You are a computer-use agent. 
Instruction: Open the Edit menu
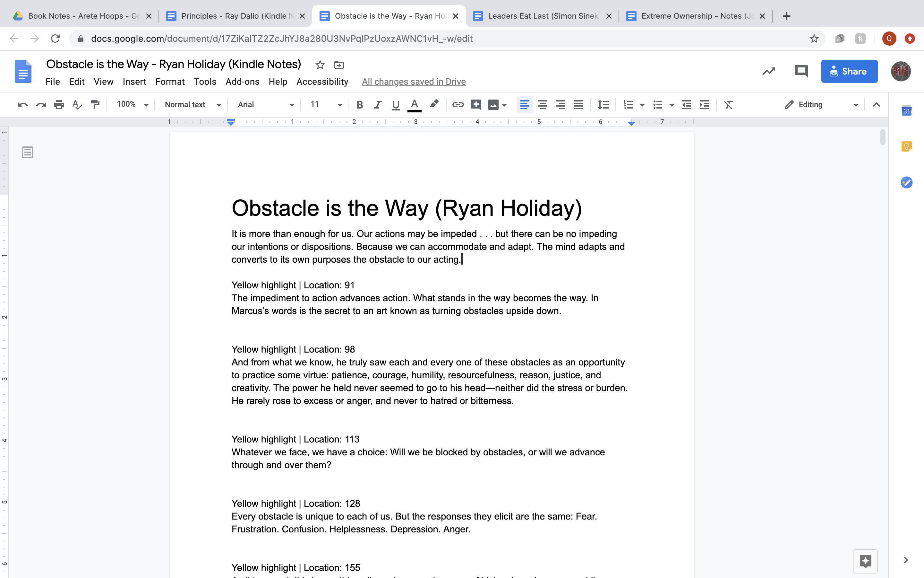[77, 82]
